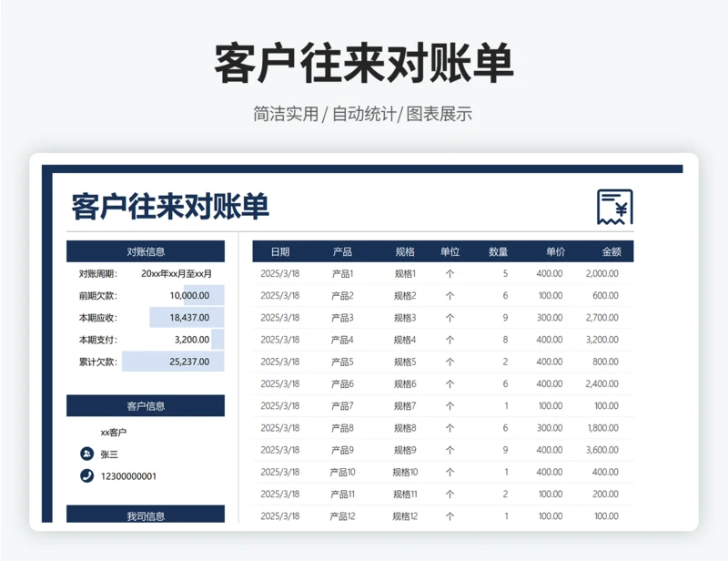Click the 规格10 cell in the table
728x561 pixels.
pos(405,472)
